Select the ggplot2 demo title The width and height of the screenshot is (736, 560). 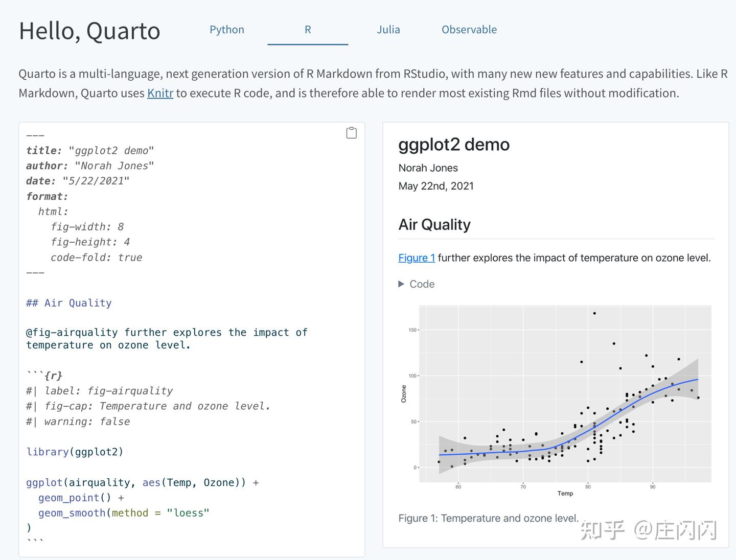(x=454, y=145)
